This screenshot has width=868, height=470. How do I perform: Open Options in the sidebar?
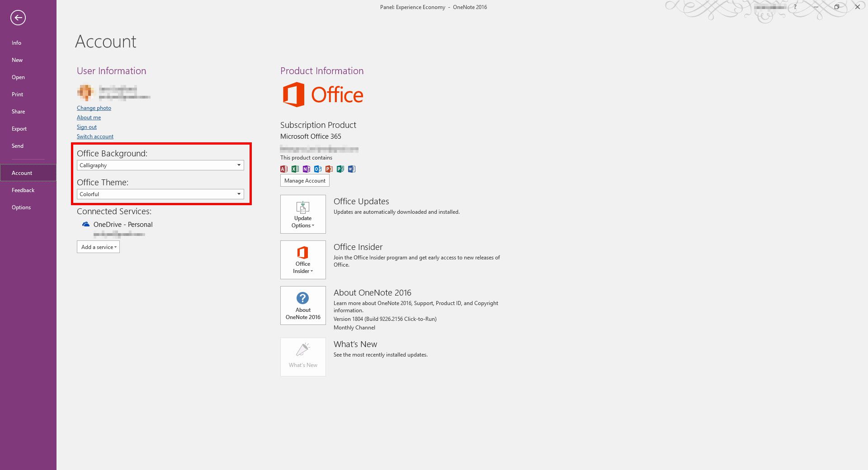[x=28, y=207]
